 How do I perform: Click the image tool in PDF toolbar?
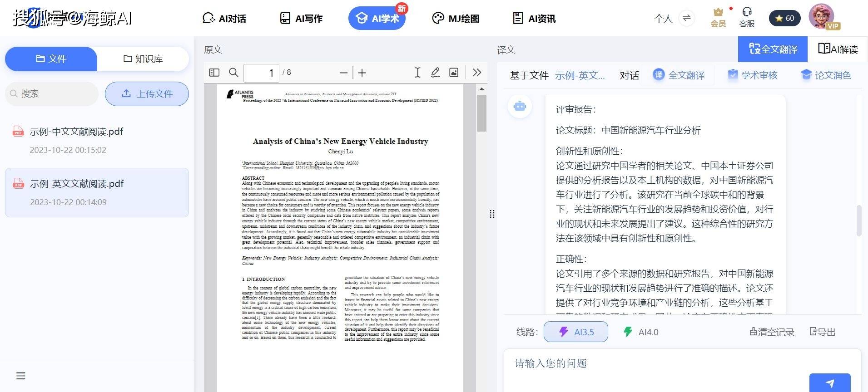click(454, 73)
